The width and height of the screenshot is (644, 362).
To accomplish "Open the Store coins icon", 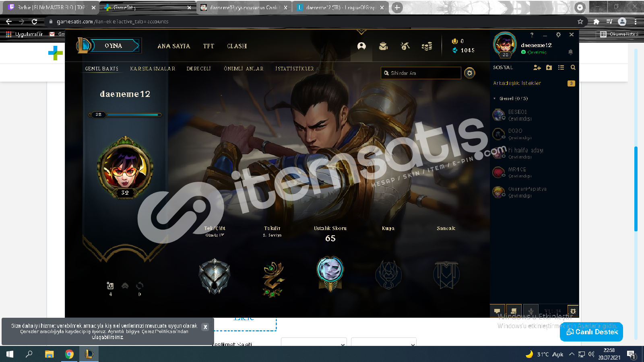I will (x=427, y=46).
